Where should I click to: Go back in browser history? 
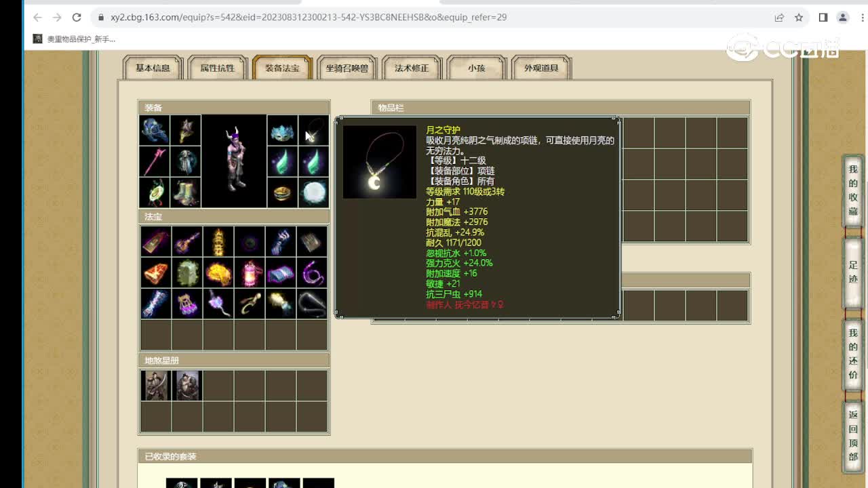coord(37,17)
